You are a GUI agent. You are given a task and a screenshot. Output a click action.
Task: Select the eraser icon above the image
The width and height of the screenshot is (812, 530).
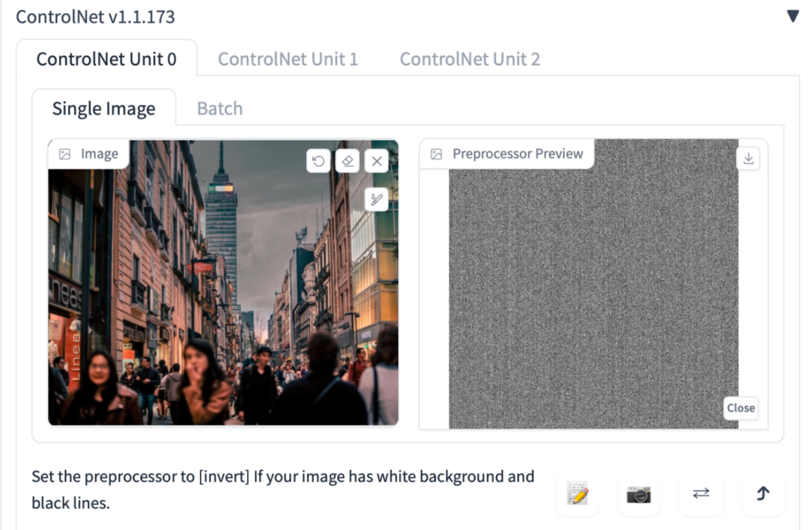(348, 161)
